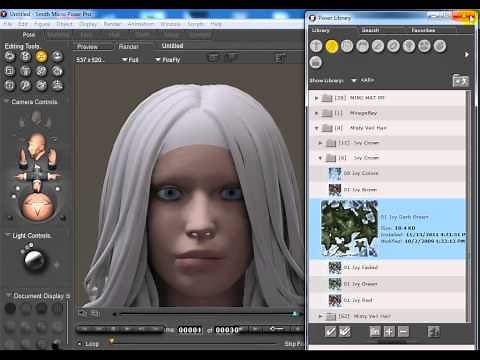Screen dimensions: 480x360
Task: Click the library folder icon beside Show Library
Action: point(461,81)
